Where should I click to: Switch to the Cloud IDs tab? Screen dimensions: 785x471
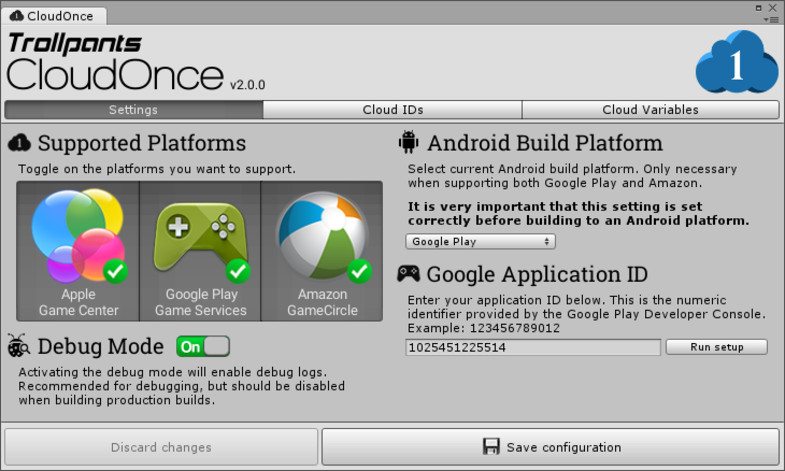[x=392, y=110]
